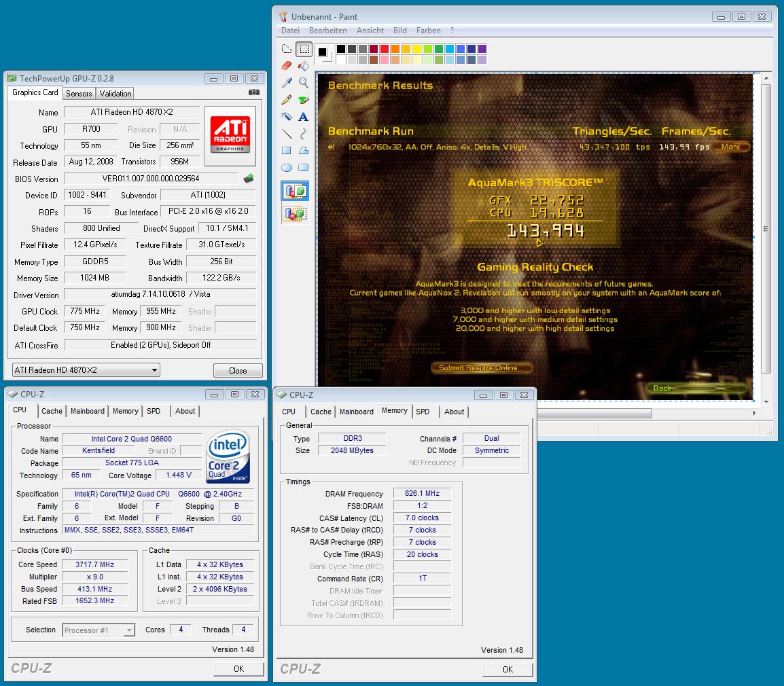This screenshot has height=686, width=784.
Task: Open Memory tab in CPU-Z processor window
Action: pyautogui.click(x=126, y=411)
